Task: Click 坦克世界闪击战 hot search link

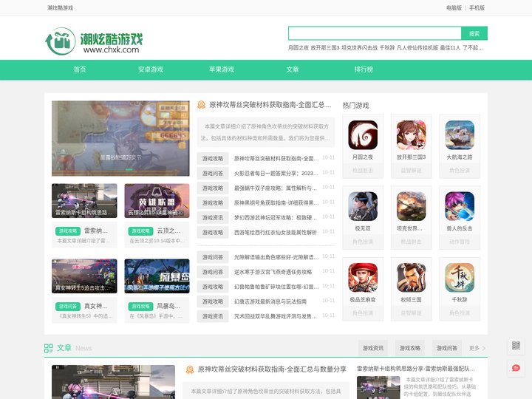Action: pos(359,48)
